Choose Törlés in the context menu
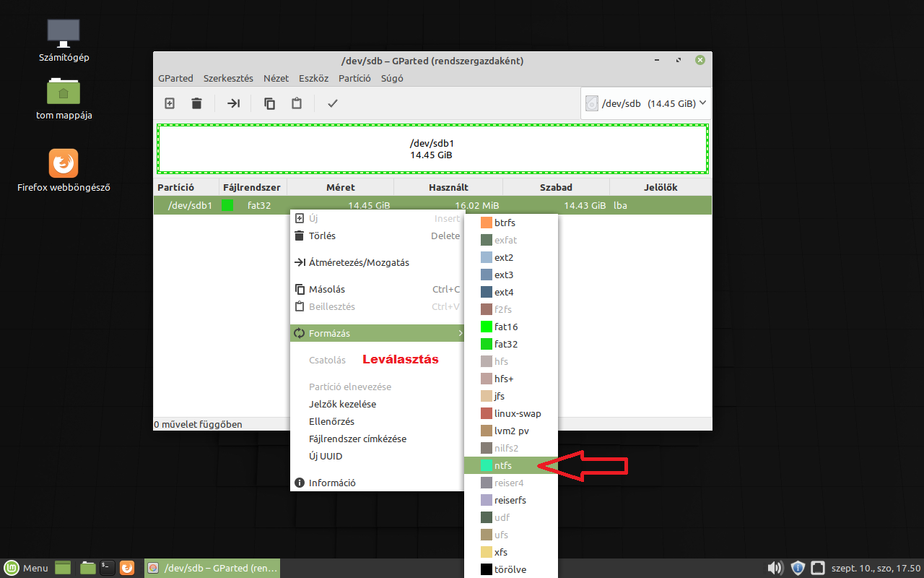The height and width of the screenshot is (578, 924). 377,236
